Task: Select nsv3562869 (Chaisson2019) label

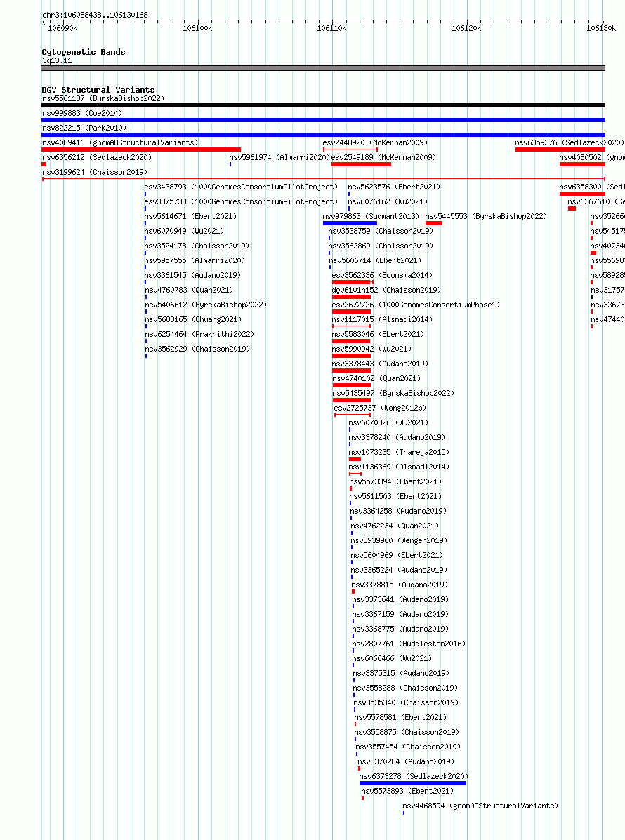Action: click(x=381, y=246)
